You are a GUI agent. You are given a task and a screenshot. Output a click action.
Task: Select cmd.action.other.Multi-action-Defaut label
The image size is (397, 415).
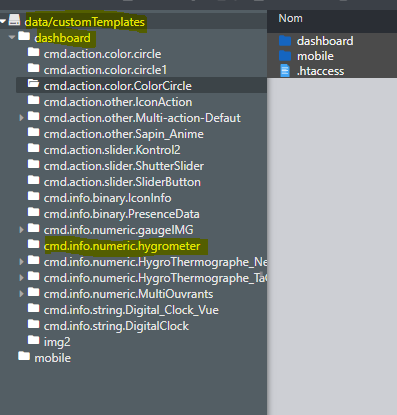click(142, 118)
